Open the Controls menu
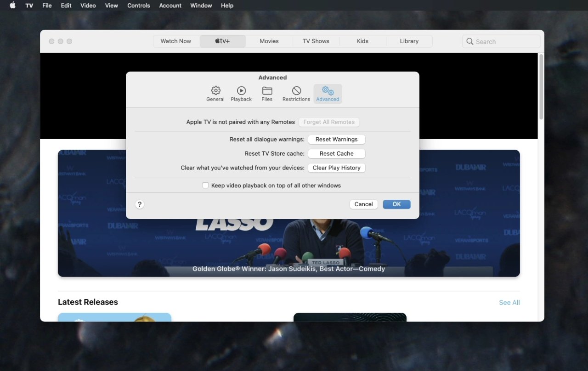This screenshot has height=371, width=588. 139,6
